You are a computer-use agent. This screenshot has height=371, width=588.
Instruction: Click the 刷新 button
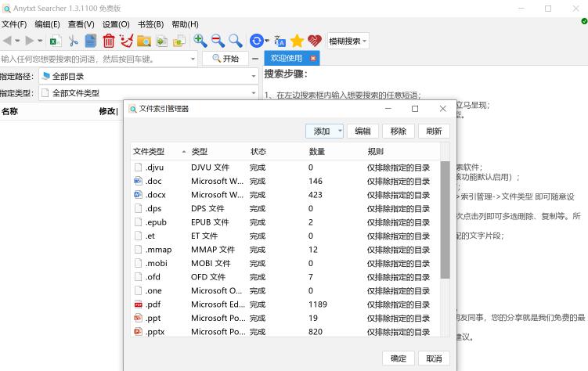point(434,131)
